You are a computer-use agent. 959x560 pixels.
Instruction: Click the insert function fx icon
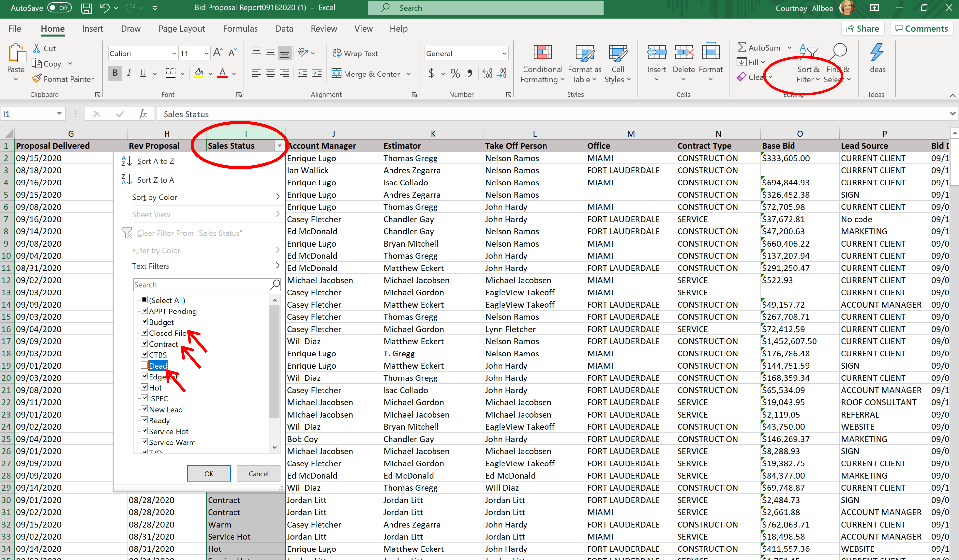tap(143, 114)
